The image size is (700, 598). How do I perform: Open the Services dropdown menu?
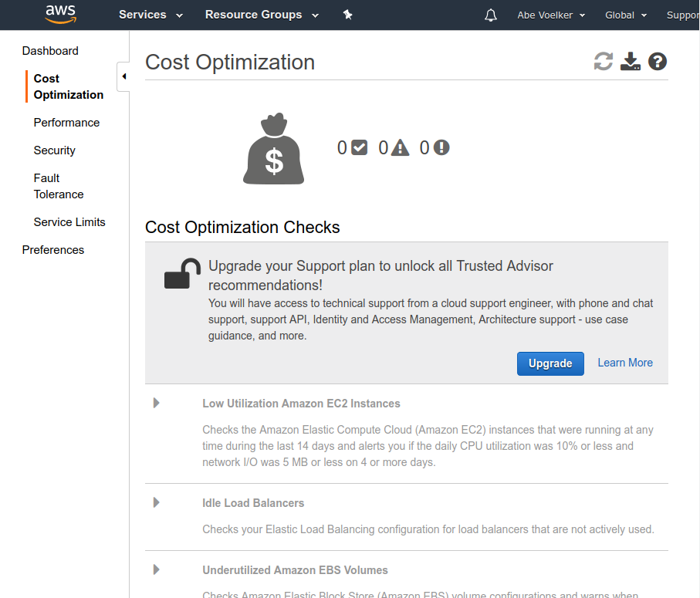pyautogui.click(x=150, y=15)
